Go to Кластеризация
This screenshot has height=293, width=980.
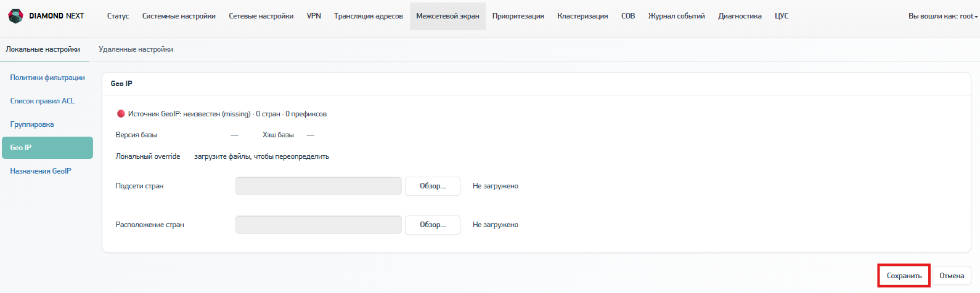click(582, 16)
